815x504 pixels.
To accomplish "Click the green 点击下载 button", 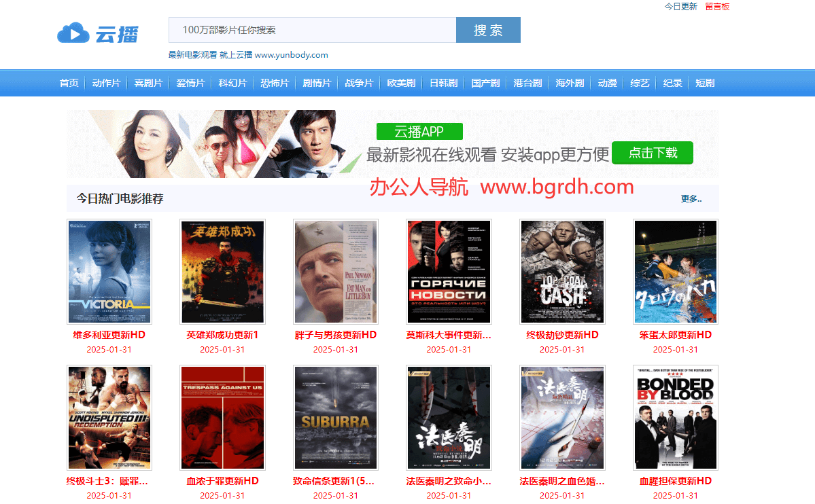I will [652, 153].
